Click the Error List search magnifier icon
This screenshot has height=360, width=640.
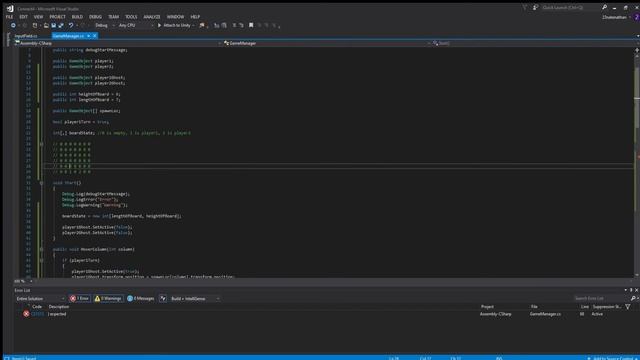coord(633,298)
